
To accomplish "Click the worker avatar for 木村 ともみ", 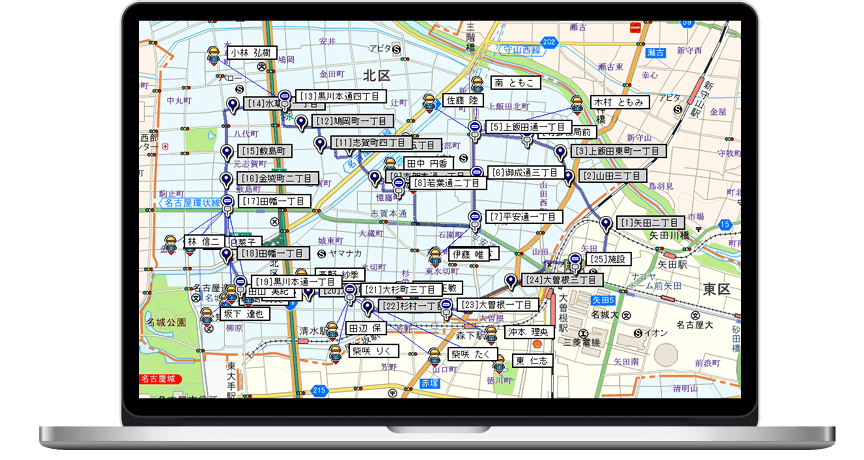I will coord(576,104).
